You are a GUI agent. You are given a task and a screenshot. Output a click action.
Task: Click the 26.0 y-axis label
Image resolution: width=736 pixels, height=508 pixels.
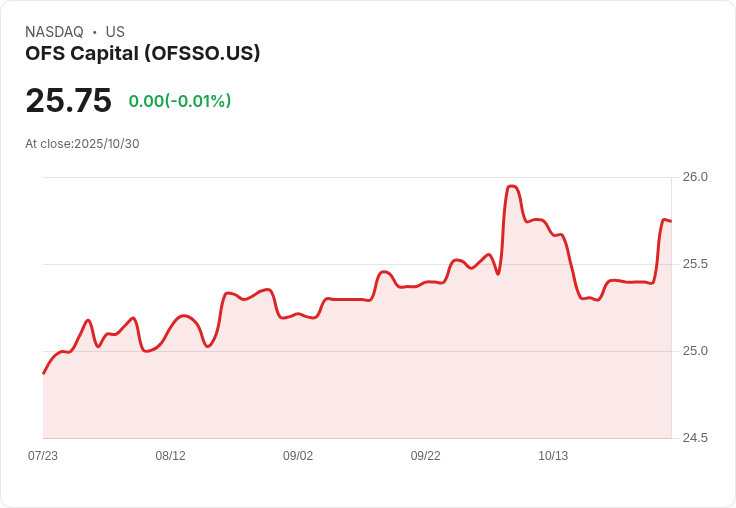coord(695,177)
